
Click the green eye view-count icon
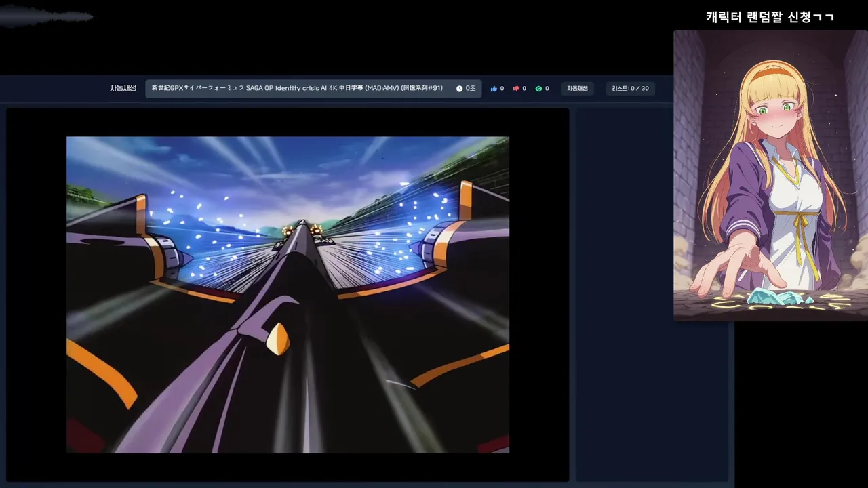538,89
